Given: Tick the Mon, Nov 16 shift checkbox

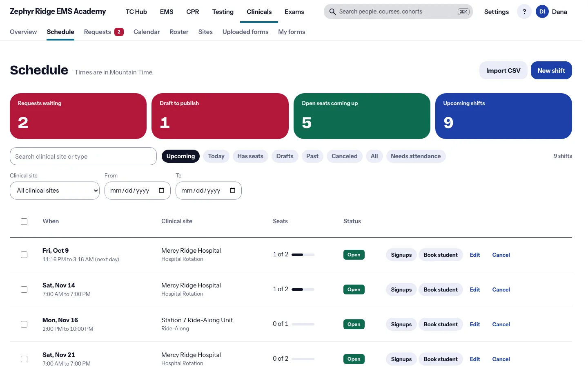Looking at the screenshot, I should click(x=24, y=324).
